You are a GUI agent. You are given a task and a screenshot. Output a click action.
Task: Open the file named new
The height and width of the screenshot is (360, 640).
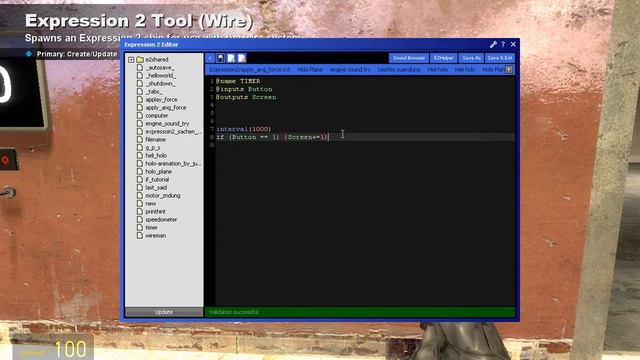pyautogui.click(x=151, y=204)
